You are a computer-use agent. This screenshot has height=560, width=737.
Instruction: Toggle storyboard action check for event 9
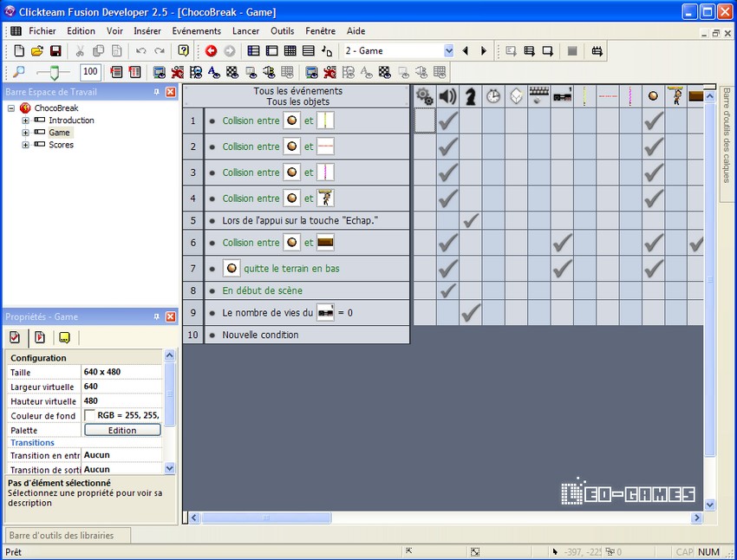tap(470, 312)
